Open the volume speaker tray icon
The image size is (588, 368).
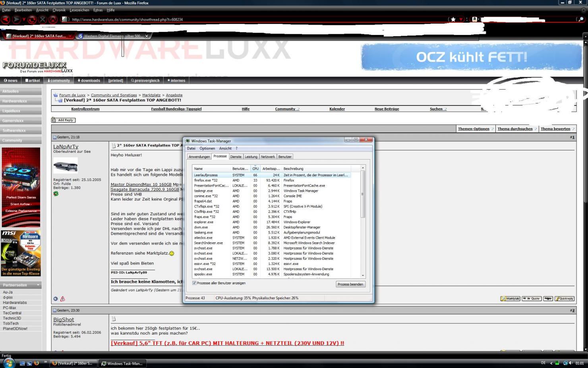(571, 363)
